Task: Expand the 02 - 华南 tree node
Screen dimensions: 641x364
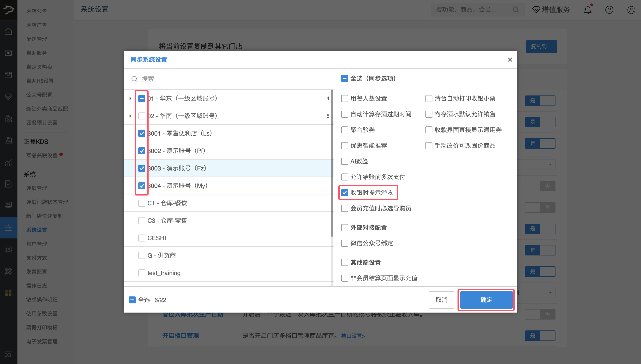Action: click(130, 116)
